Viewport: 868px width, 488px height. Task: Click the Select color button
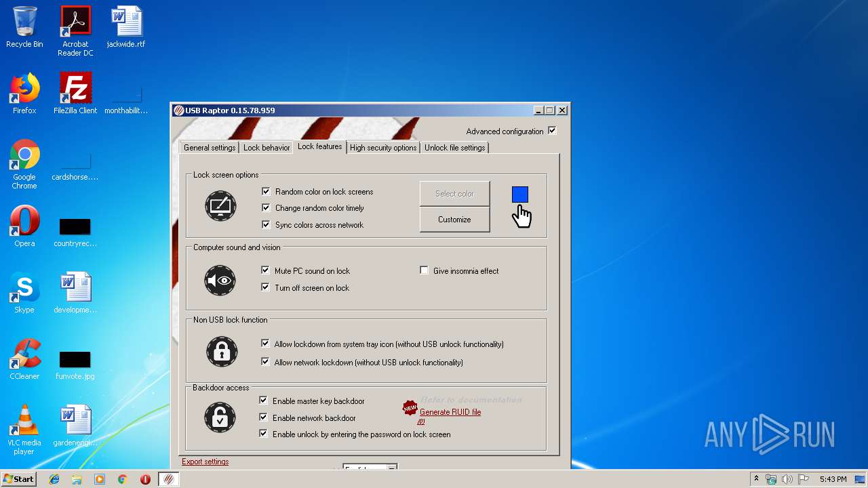454,194
